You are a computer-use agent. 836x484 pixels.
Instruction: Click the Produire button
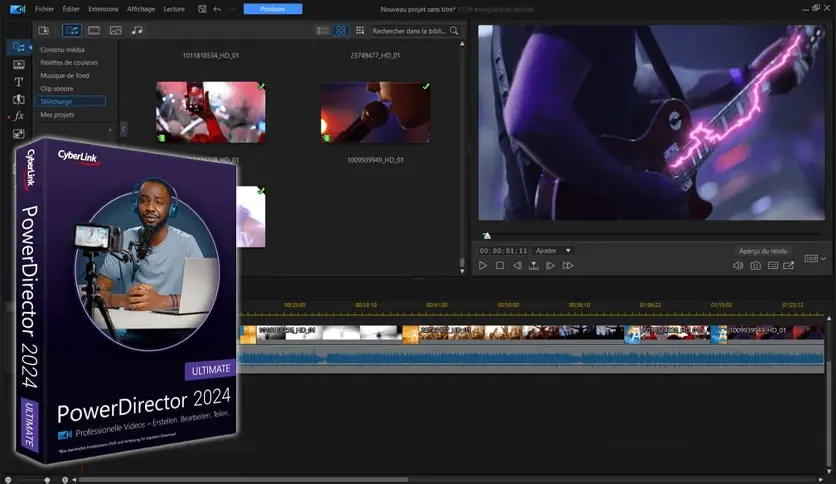coord(272,8)
